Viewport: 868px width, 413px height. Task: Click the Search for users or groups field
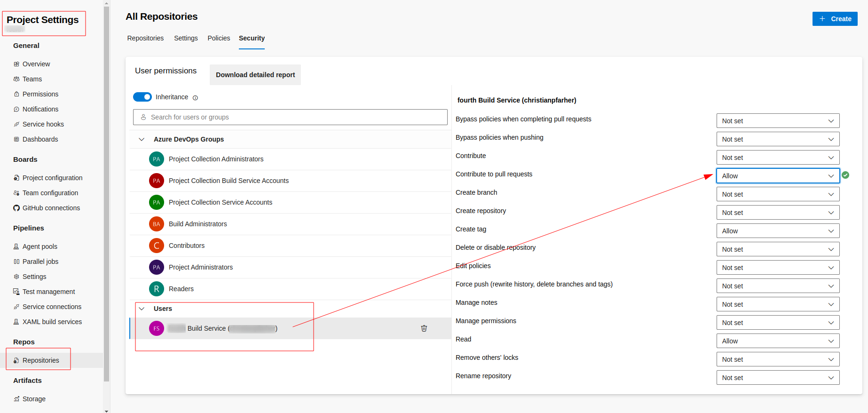pyautogui.click(x=290, y=117)
